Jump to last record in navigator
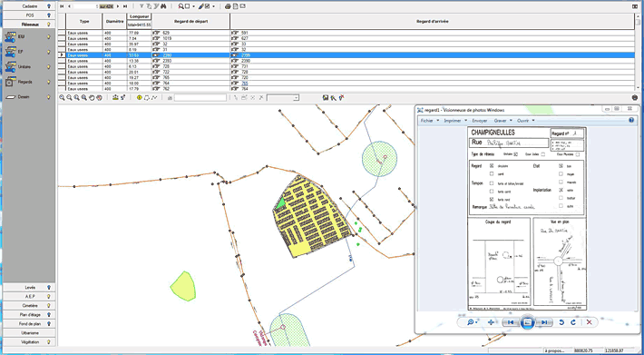Screen dimensions: 644x355 tap(125, 6)
